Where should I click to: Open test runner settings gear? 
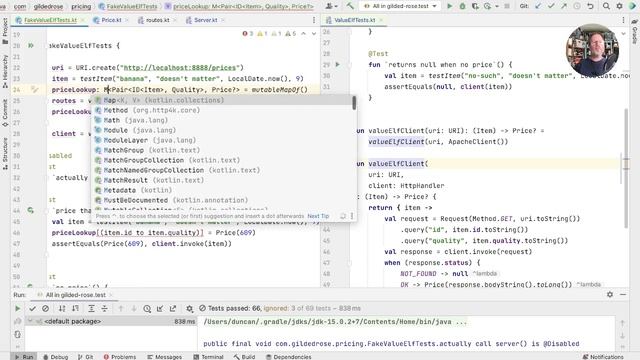(189, 309)
